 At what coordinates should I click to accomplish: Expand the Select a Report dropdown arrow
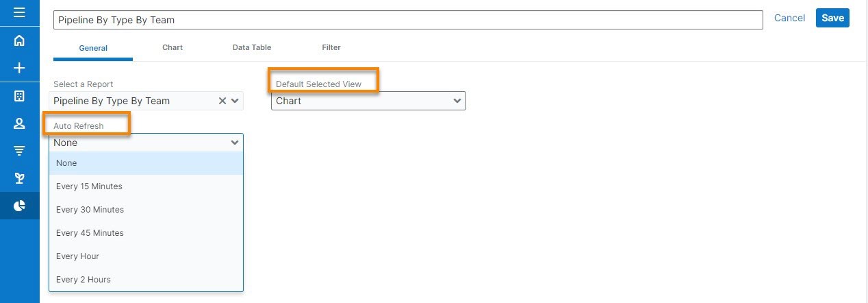pyautogui.click(x=235, y=101)
